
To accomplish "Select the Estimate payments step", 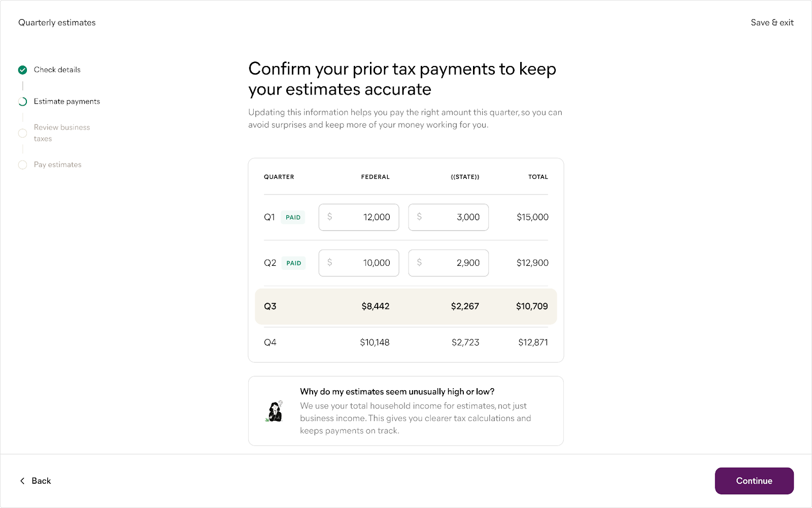I will coord(66,102).
